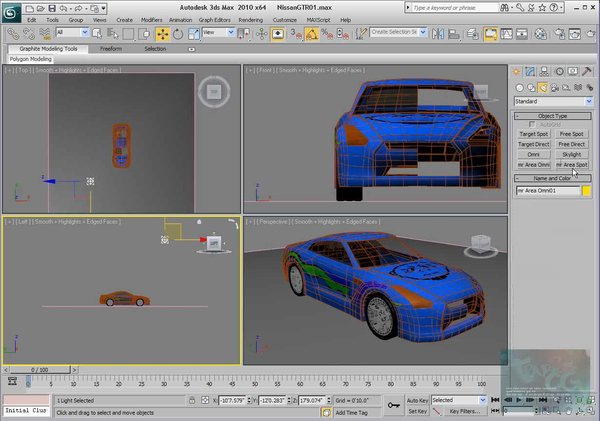Open the Rendering menu
This screenshot has height=421, width=600.
pos(251,20)
